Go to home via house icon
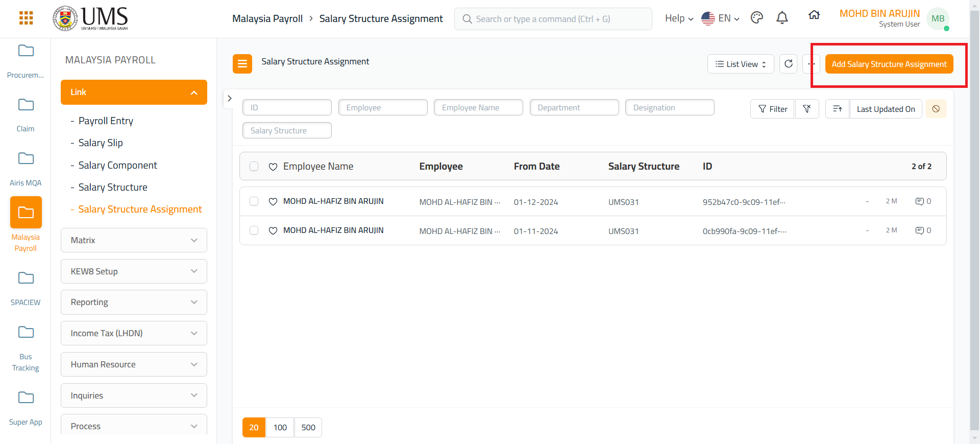The width and height of the screenshot is (980, 444). click(814, 15)
